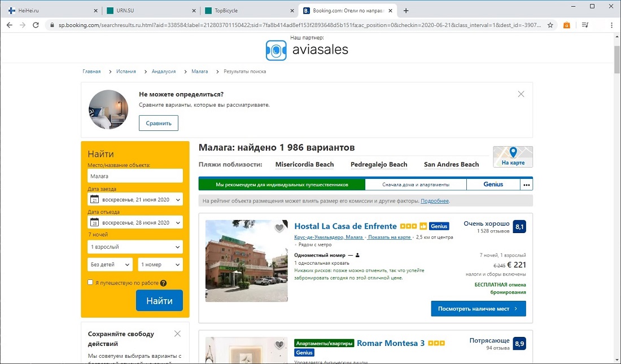Switch to the URN.SU tab
The image size is (621, 364).
(151, 11)
